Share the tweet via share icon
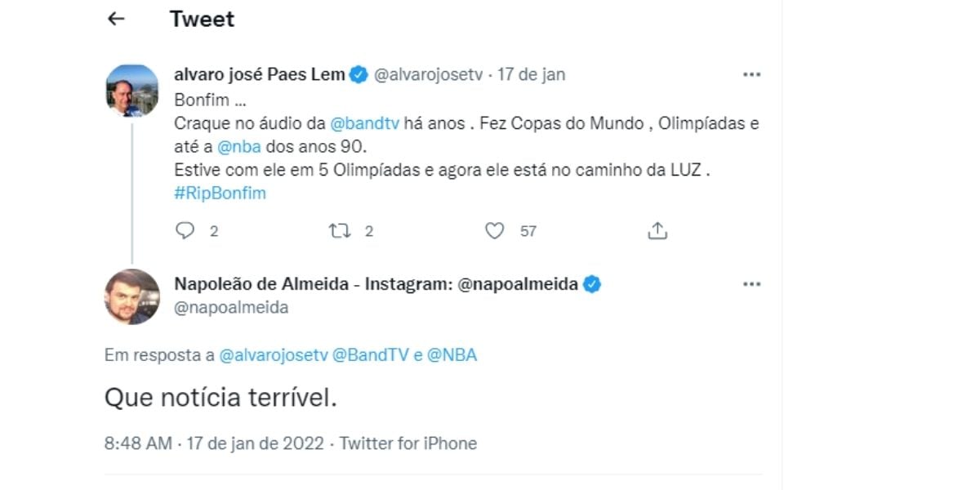This screenshot has width=980, height=490. [x=656, y=231]
